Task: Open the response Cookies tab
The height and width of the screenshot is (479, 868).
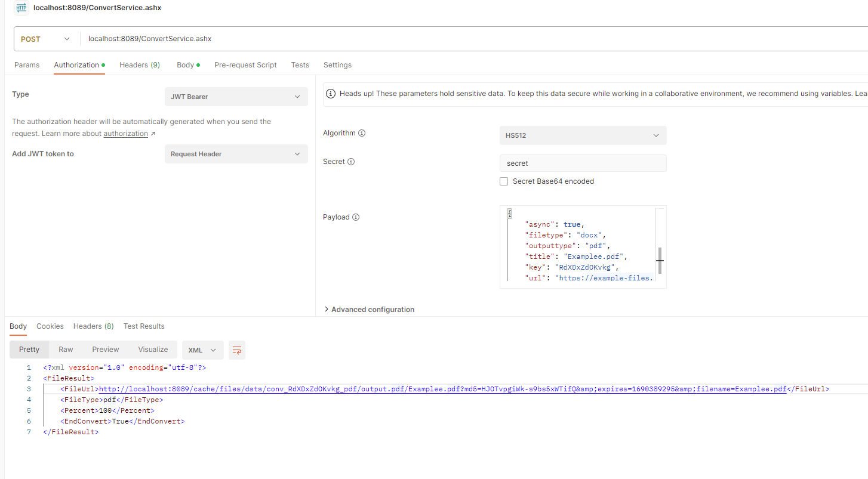Action: [x=50, y=326]
